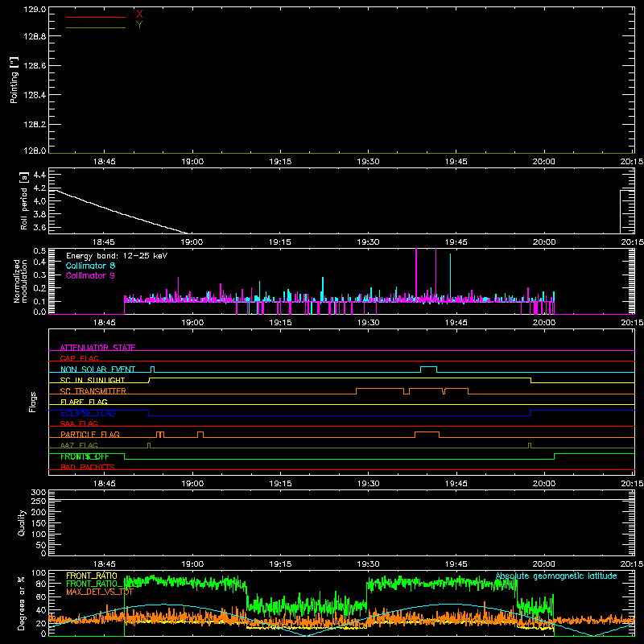This screenshot has height=644, width=644.
Task: Click the 4.4 tick on Roll period axis
Action: [x=39, y=175]
